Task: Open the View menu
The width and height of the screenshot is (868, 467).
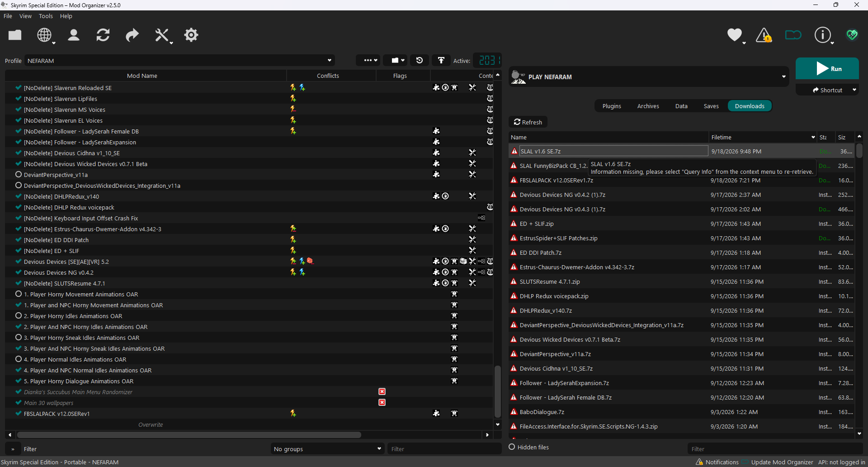Action: click(x=25, y=16)
